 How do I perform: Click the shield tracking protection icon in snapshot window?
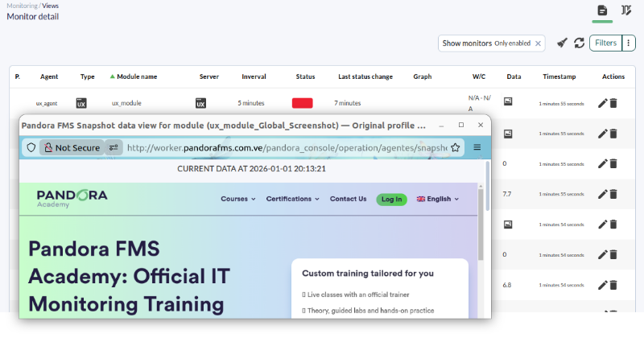(x=31, y=147)
